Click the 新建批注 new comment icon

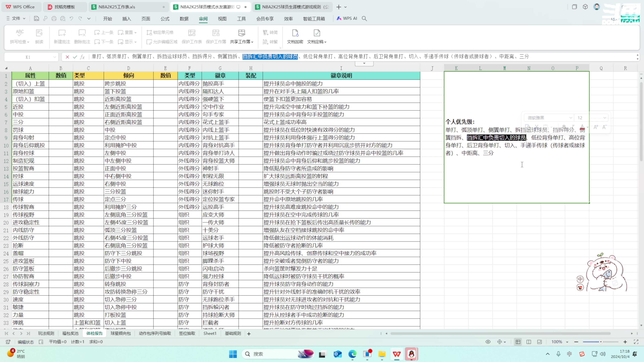click(x=62, y=33)
